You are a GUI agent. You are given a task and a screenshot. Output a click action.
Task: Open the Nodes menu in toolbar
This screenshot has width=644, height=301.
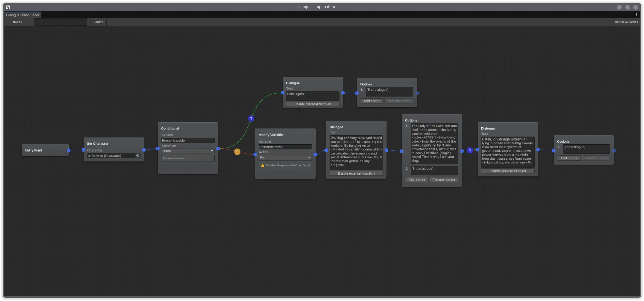[17, 22]
